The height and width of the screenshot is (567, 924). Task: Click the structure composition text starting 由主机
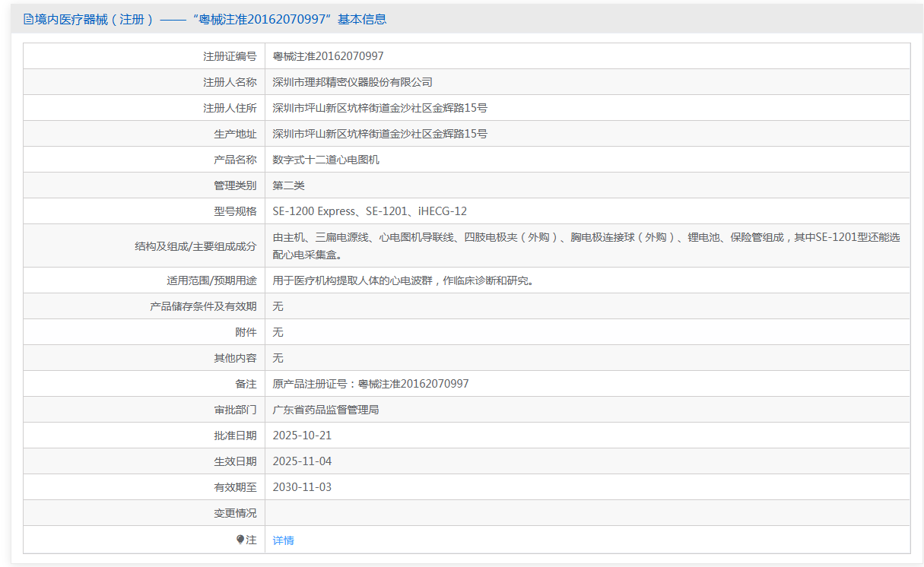click(586, 237)
